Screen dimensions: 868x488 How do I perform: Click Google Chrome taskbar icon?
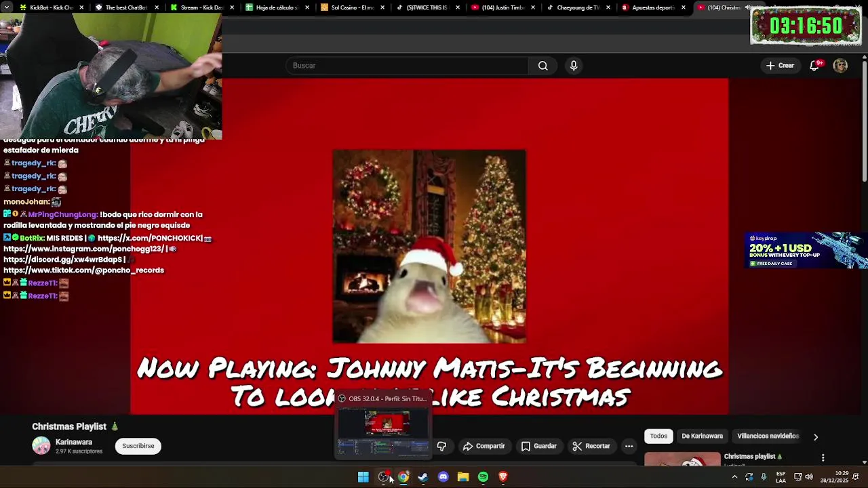(403, 477)
